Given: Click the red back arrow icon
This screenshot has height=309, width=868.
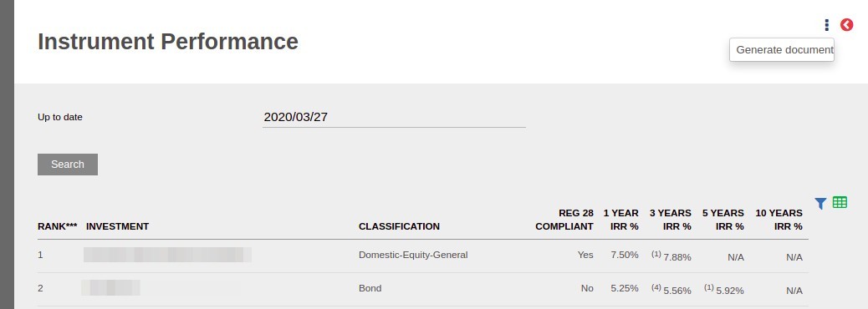Looking at the screenshot, I should [x=846, y=25].
